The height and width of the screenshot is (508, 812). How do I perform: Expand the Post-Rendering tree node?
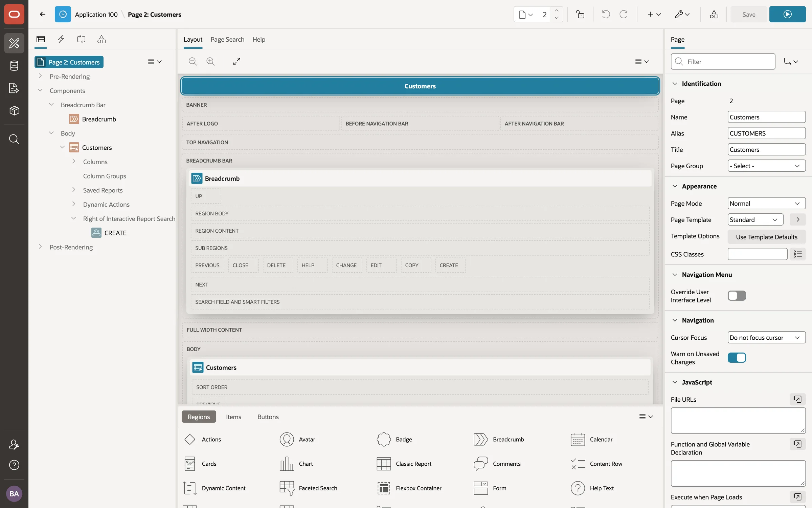coord(40,247)
